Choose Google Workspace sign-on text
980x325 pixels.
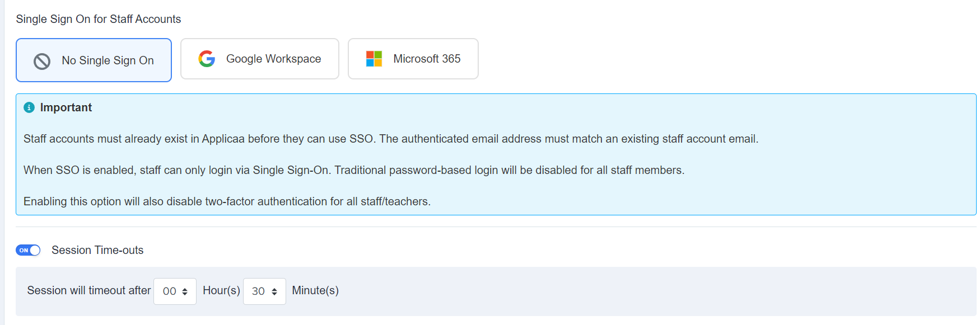[x=273, y=59]
